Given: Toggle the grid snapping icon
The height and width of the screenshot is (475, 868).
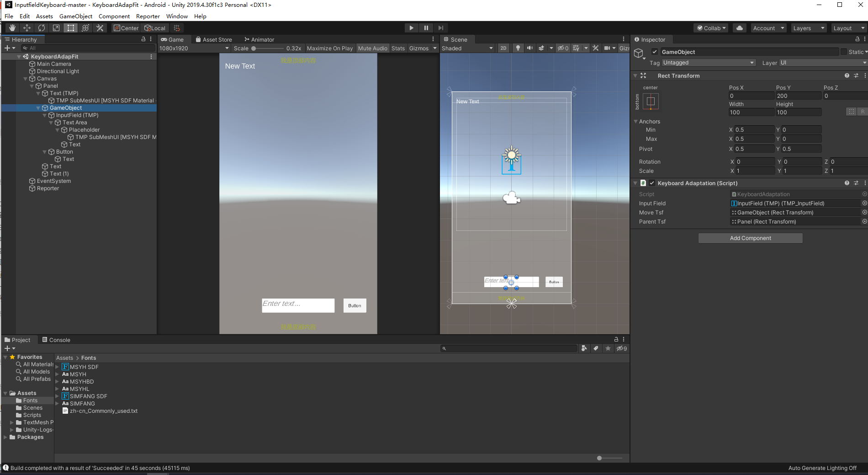Looking at the screenshot, I should (177, 28).
